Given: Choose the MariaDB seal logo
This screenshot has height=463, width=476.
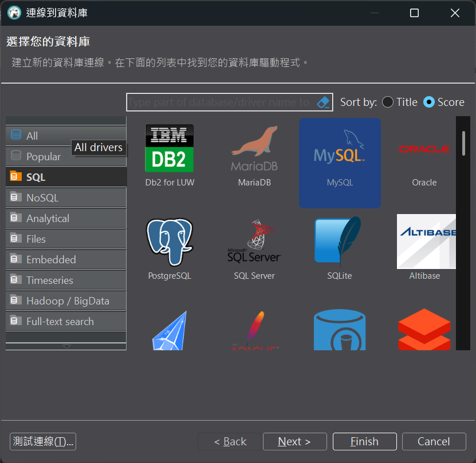Looking at the screenshot, I should click(254, 148).
